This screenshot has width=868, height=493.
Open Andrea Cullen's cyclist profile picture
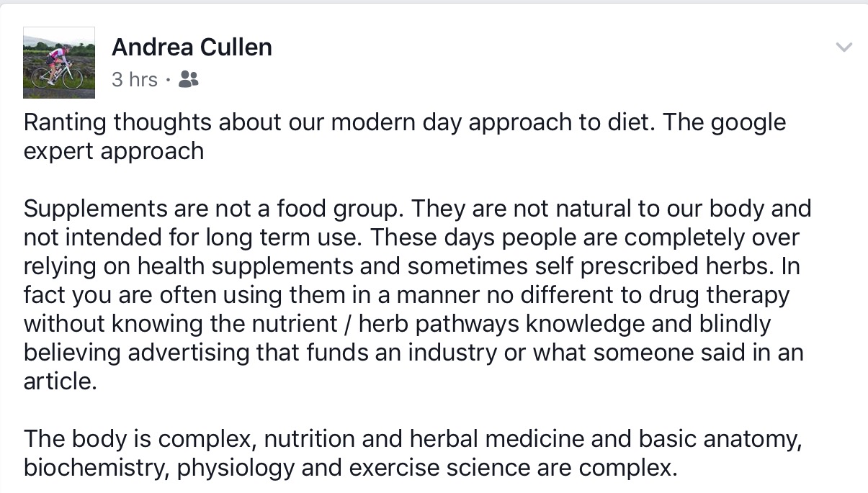(59, 63)
